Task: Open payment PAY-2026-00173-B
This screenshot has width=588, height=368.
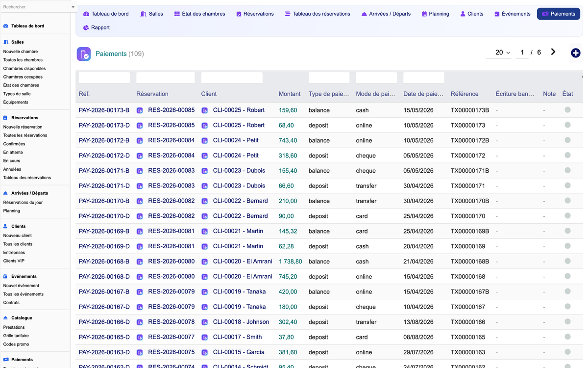Action: pos(104,110)
